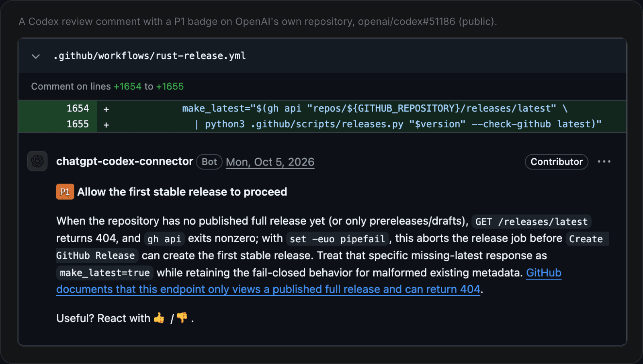643x364 pixels.
Task: Click line number 1654
Action: click(78, 108)
